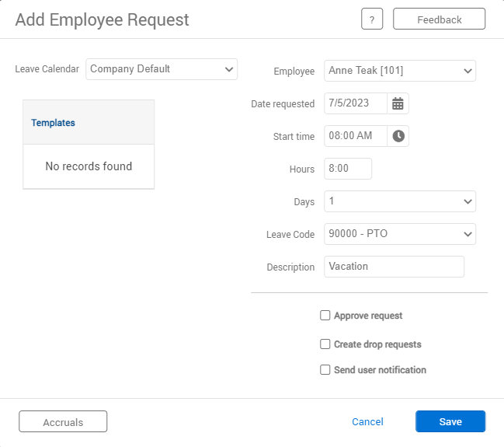Click the 'Add Employee Request' title
Screen dimensions: 504x447
click(103, 19)
